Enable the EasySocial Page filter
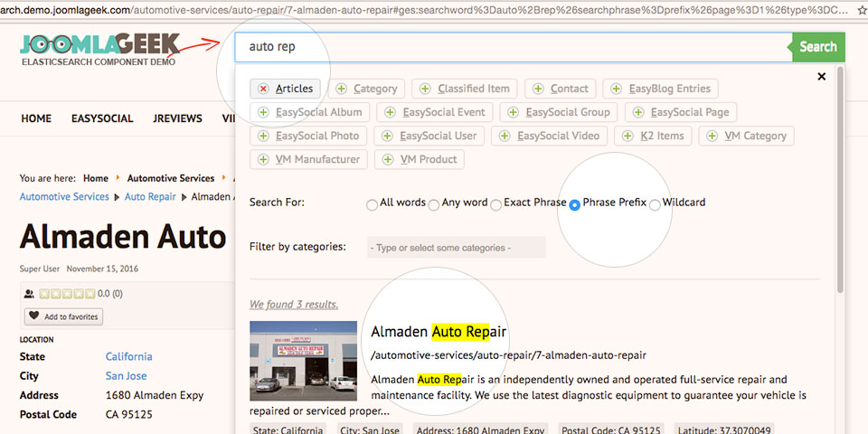 coord(681,112)
